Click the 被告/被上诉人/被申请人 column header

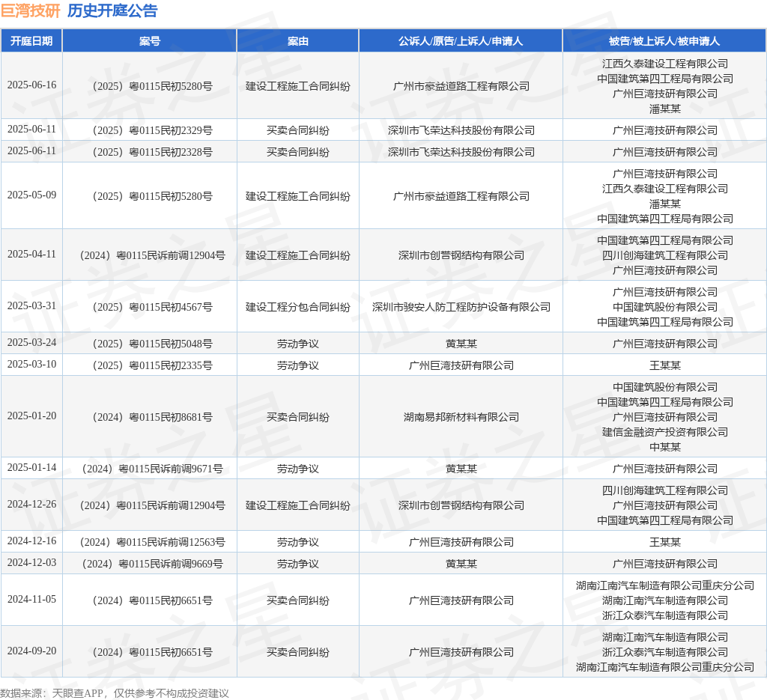coord(664,41)
